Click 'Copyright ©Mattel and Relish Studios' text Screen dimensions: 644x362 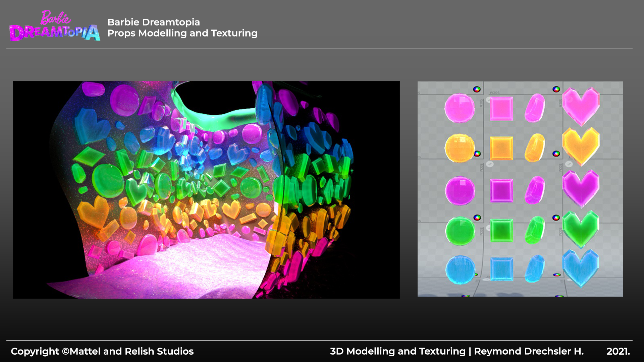(102, 351)
